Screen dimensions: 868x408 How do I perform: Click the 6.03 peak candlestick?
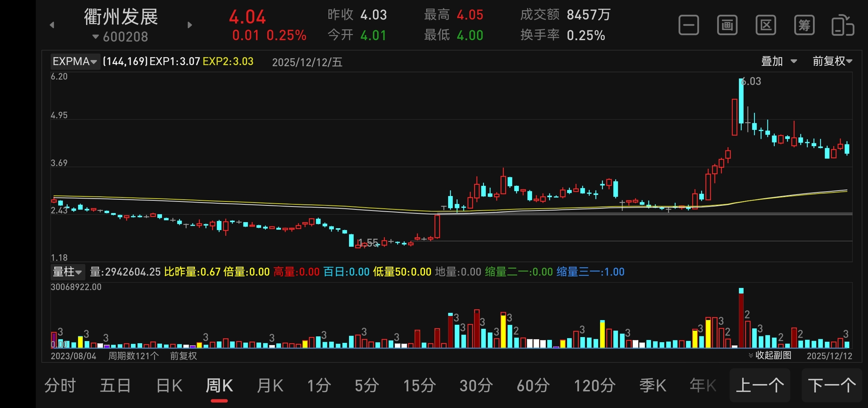(741, 101)
